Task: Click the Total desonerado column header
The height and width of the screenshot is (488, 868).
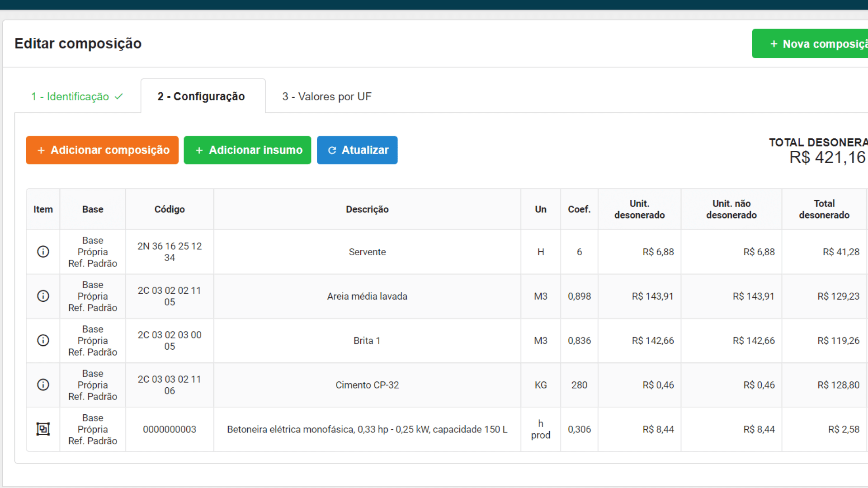Action: tap(824, 209)
